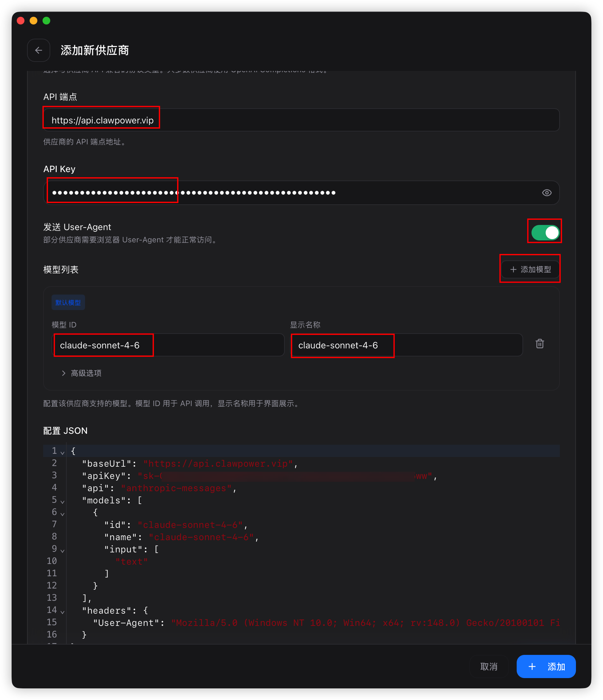Click the 添加模型 button
This screenshot has width=603, height=700.
pos(530,269)
